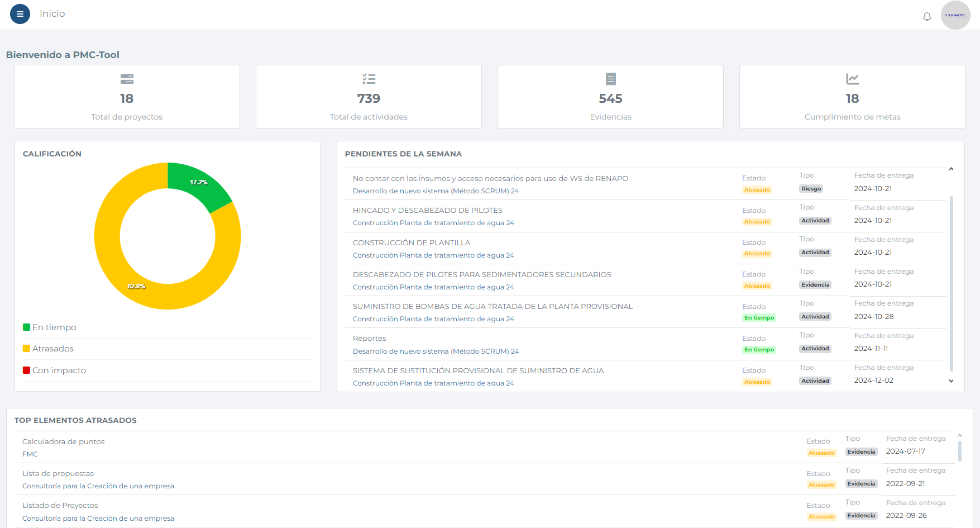
Task: Click up arrow in Top elementos atrasados
Action: tap(959, 435)
